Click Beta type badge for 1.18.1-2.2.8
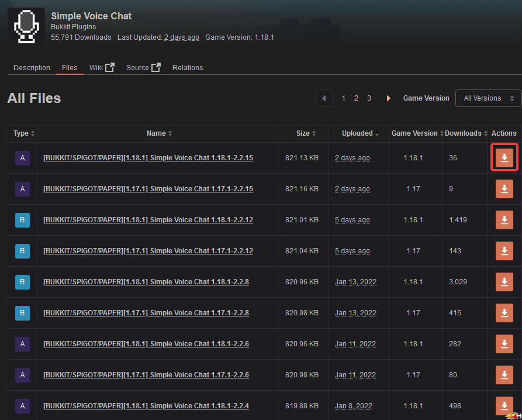 pyautogui.click(x=22, y=282)
